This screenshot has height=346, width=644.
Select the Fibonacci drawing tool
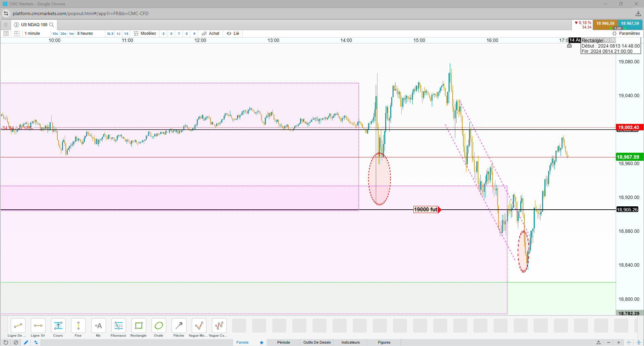point(118,328)
